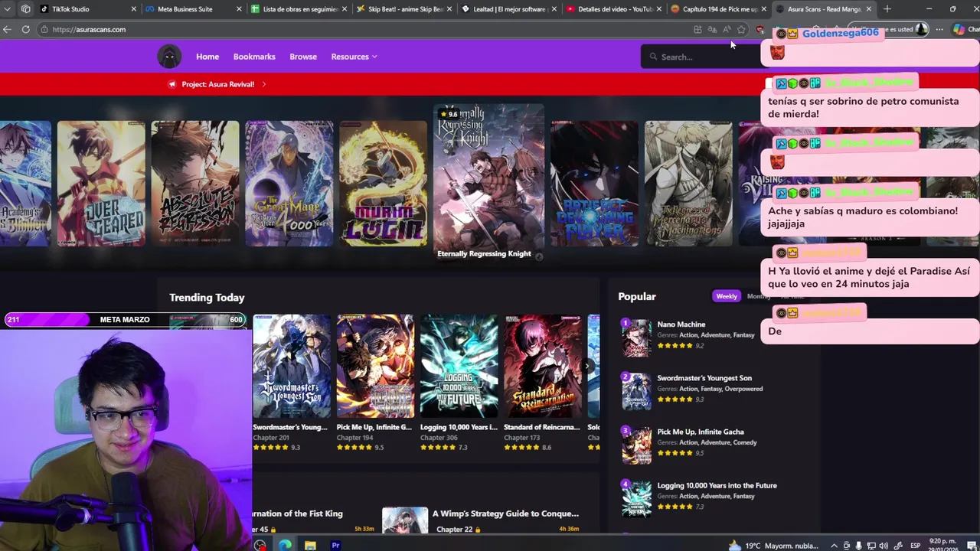980x551 pixels.
Task: Open the browser three-dot menu
Action: coord(939,29)
